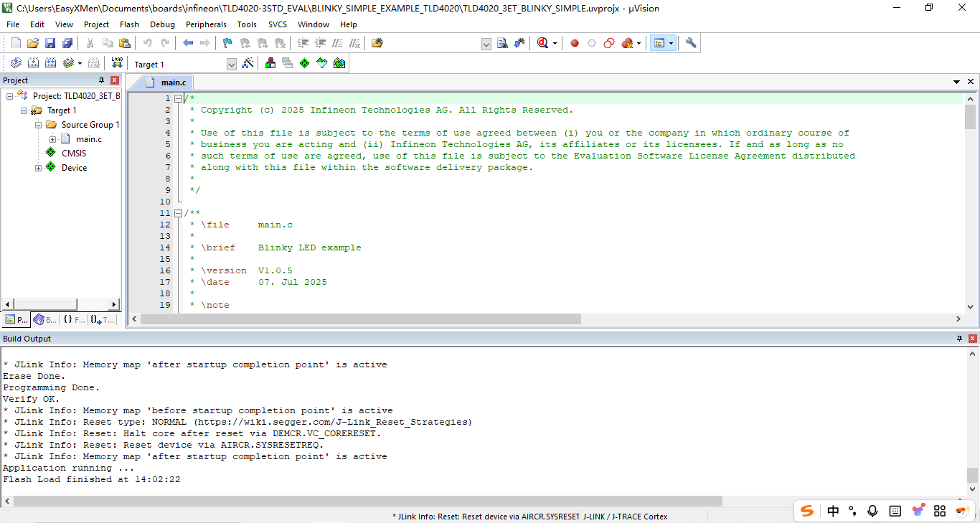Click the editor horizontal scrollbar thumb
The height and width of the screenshot is (523, 980).
point(361,319)
